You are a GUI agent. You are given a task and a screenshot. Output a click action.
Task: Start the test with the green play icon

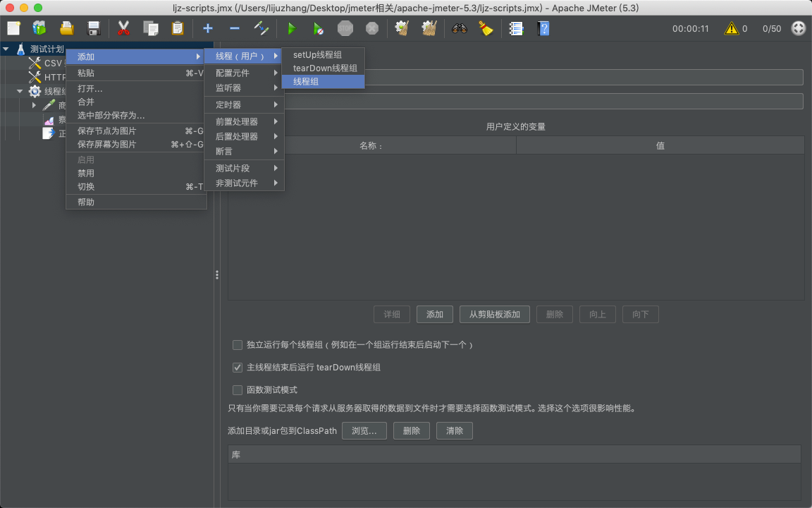(x=292, y=28)
